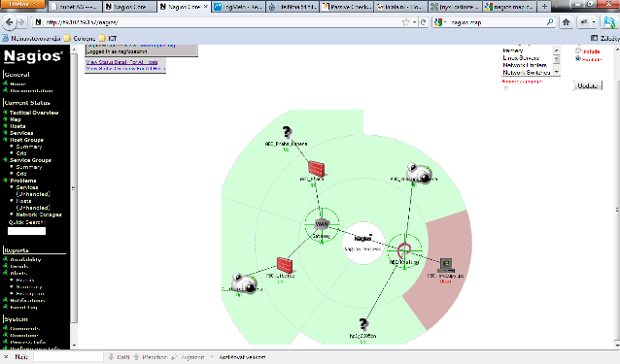
Task: Select the Include radio button
Action: (577, 50)
